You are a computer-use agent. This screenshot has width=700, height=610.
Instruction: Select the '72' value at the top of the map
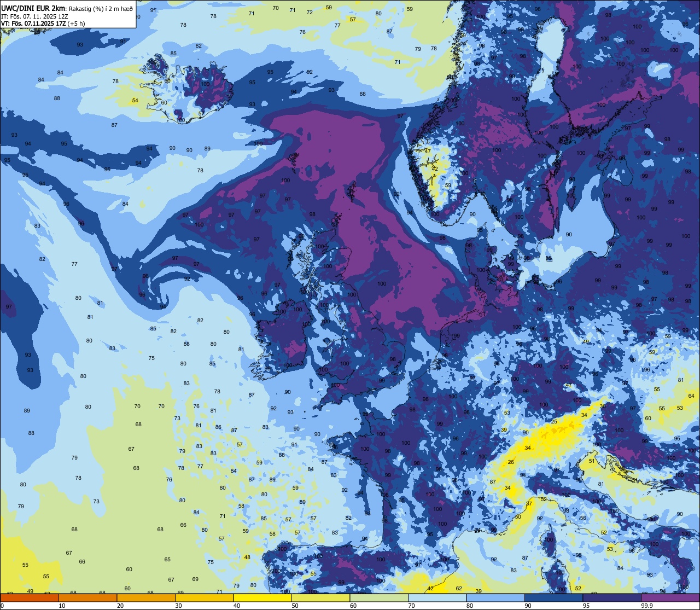[310, 12]
